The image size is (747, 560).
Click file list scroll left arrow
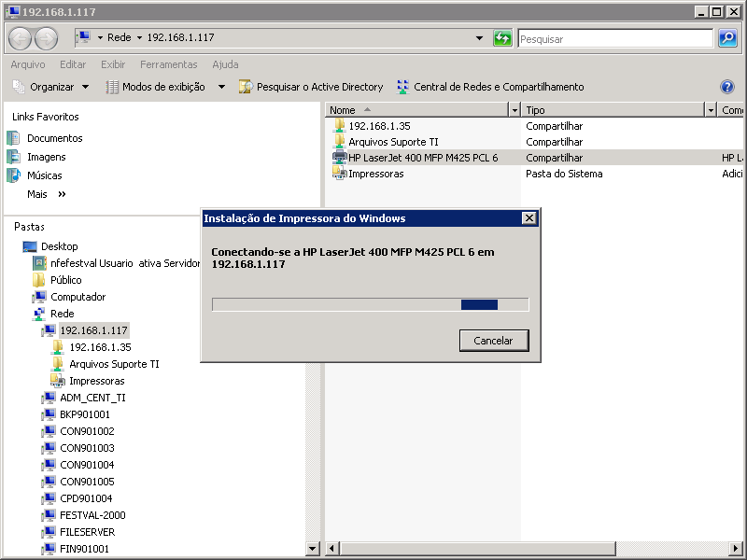332,549
